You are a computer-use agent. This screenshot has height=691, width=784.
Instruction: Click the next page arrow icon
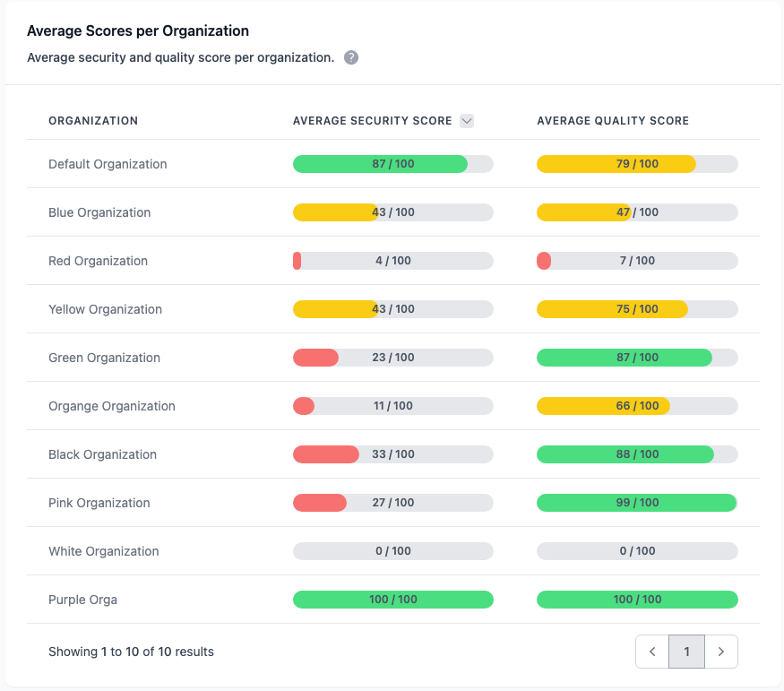(721, 652)
